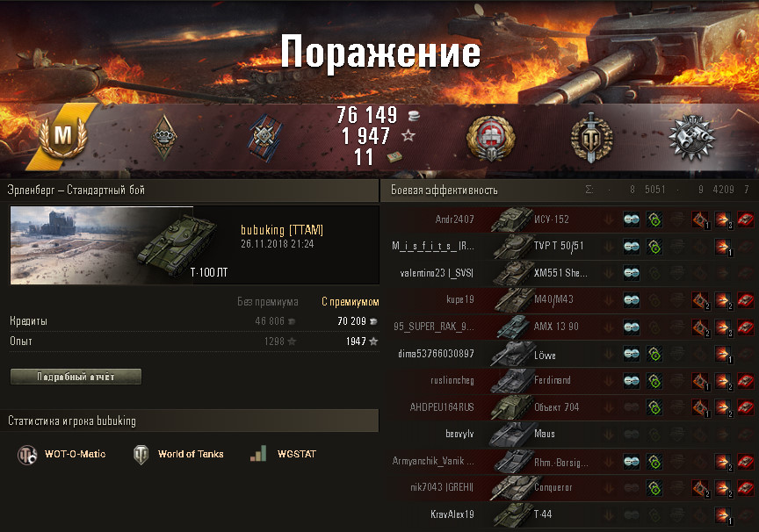
Task: Click the Подробный отчёт button
Action: click(76, 377)
